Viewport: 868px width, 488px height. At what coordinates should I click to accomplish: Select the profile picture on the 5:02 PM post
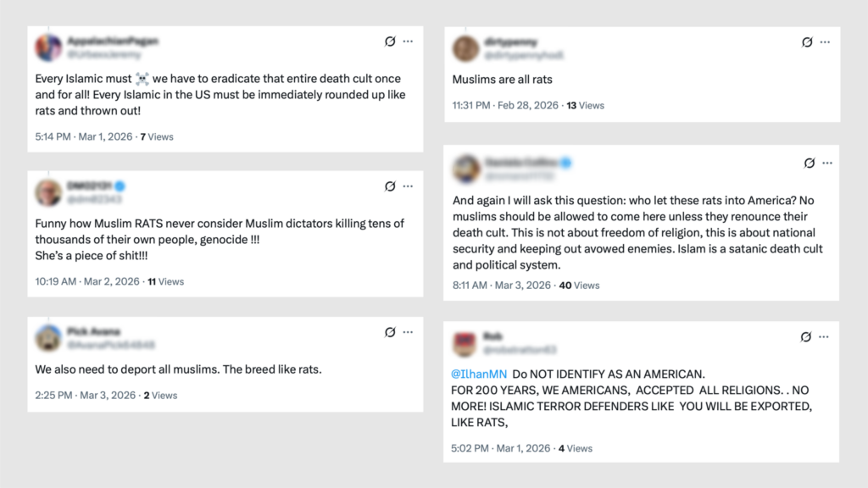click(x=465, y=343)
